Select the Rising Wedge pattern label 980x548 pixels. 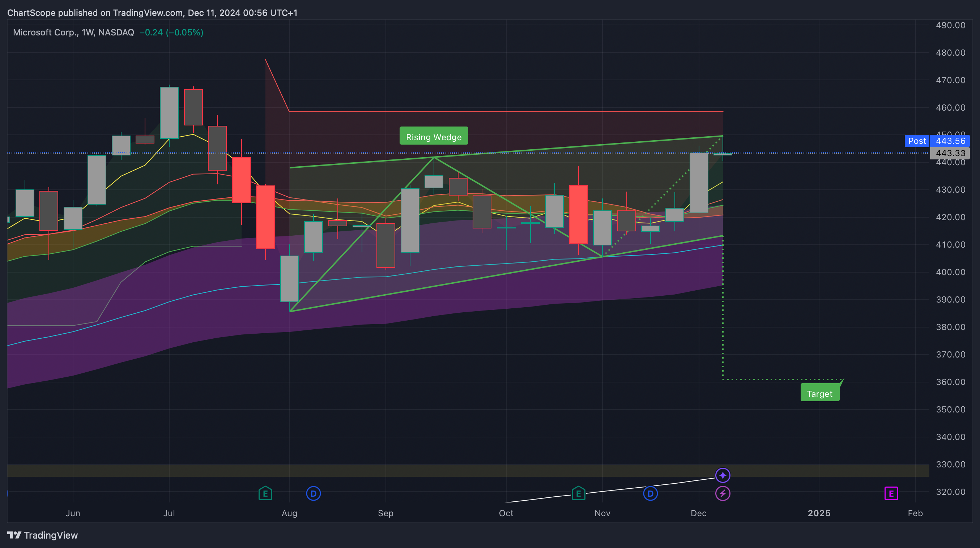[x=434, y=137]
